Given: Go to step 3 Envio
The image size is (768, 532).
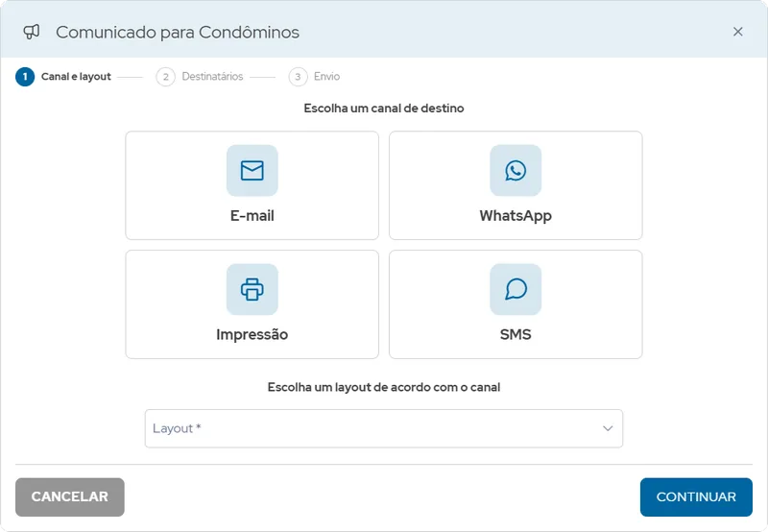Looking at the screenshot, I should (315, 77).
